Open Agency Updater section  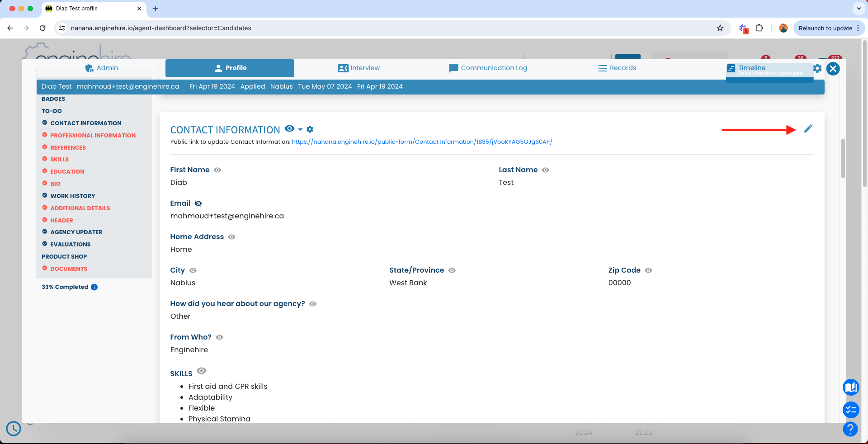[76, 232]
